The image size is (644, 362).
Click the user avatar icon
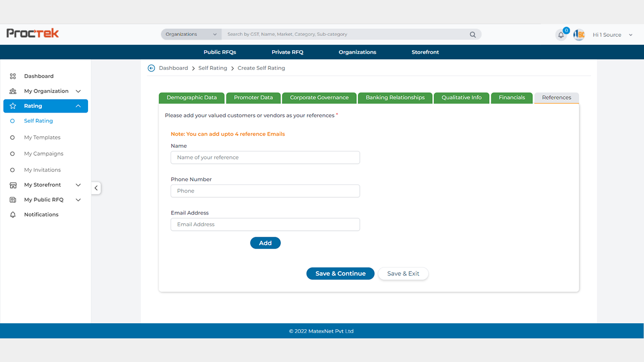point(579,35)
